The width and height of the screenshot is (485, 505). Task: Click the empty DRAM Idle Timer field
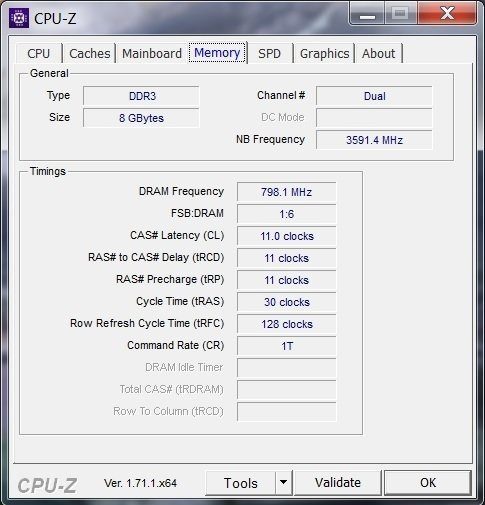coord(286,368)
